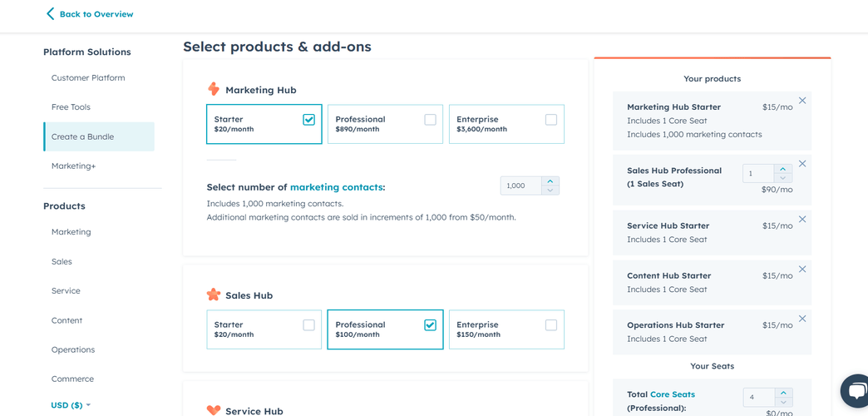868x416 pixels.
Task: Click the Marketing Hub bolt icon
Action: [x=213, y=89]
